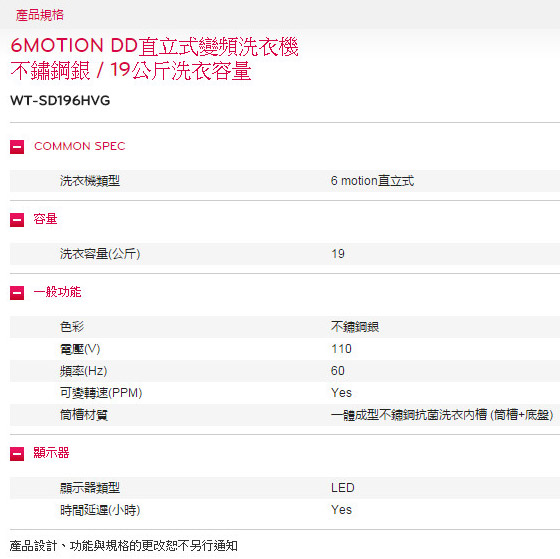The width and height of the screenshot is (560, 559).
Task: Click the 筒槽材質 value text
Action: [442, 415]
